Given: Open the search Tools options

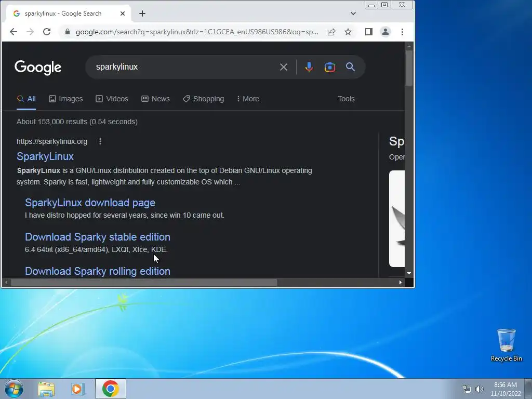Looking at the screenshot, I should tap(346, 99).
